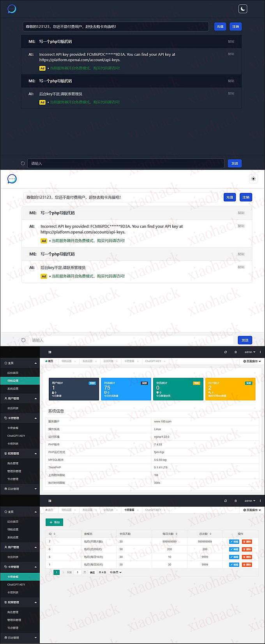
Task: Copy the 后台key不足 reply in light chat
Action: (x=241, y=267)
